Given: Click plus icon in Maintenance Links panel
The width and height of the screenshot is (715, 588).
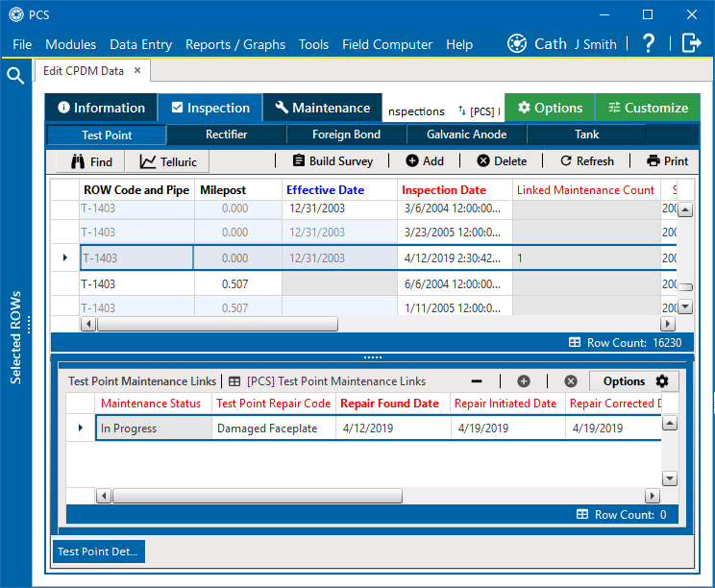Looking at the screenshot, I should coord(524,381).
